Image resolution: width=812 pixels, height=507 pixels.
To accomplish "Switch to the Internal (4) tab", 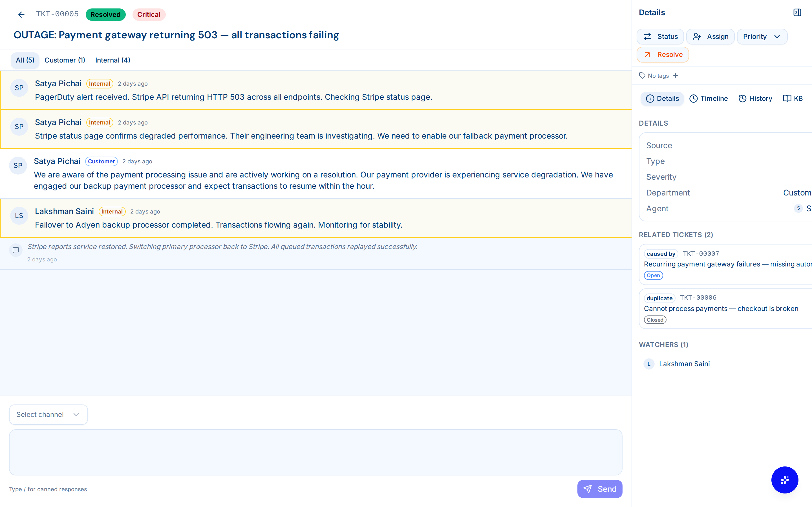I will (x=112, y=60).
